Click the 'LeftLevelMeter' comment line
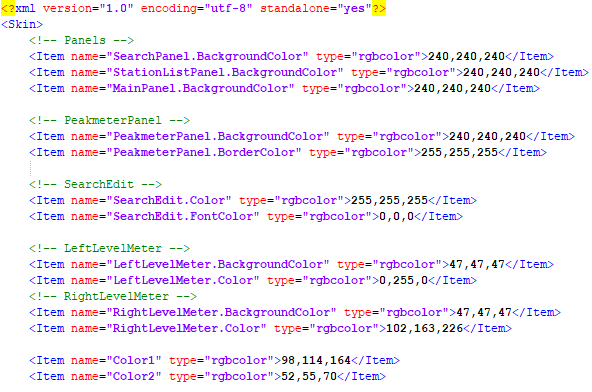Screen dimensions: 592x392 [109, 248]
